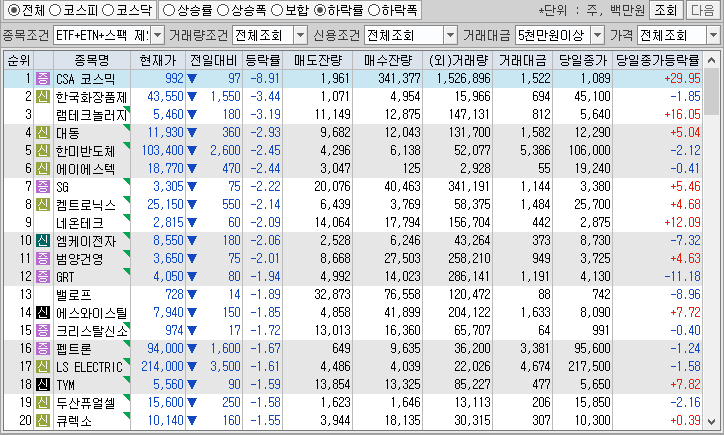Viewport: 724px width, 435px height.
Task: Click the 신 badge icon for 큐렉소
Action: click(43, 421)
